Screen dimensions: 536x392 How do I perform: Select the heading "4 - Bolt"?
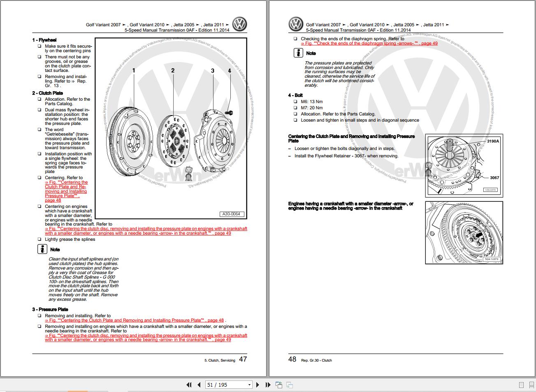point(295,95)
